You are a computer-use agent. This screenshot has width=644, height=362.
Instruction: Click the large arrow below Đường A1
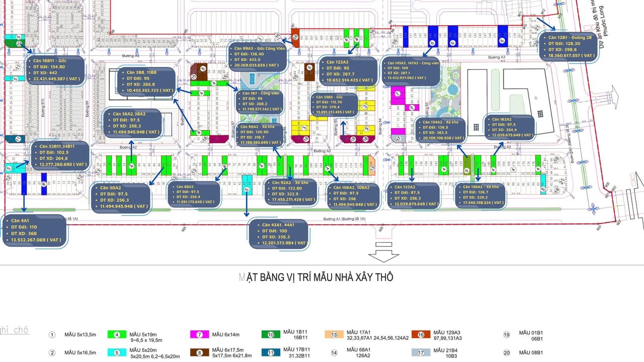click(x=383, y=255)
